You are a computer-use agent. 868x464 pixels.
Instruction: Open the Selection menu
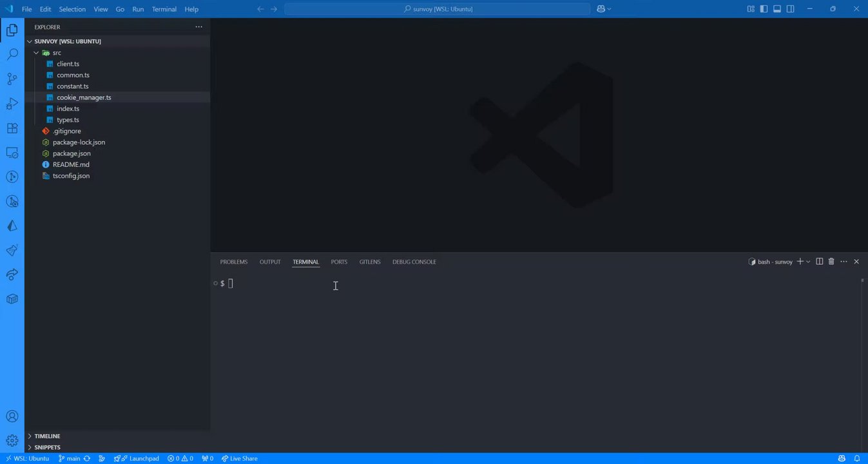point(72,9)
